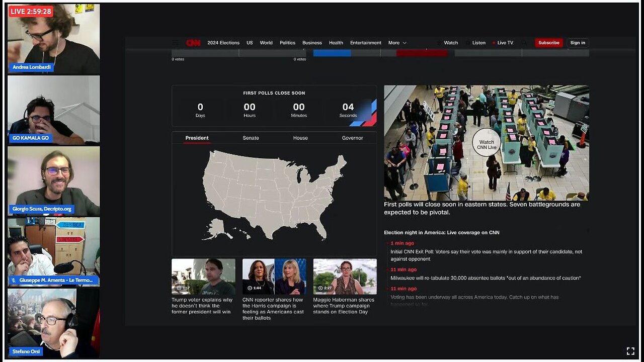Click 'Election night in America: Live coverage' heading
This screenshot has height=362, width=644.
442,233
